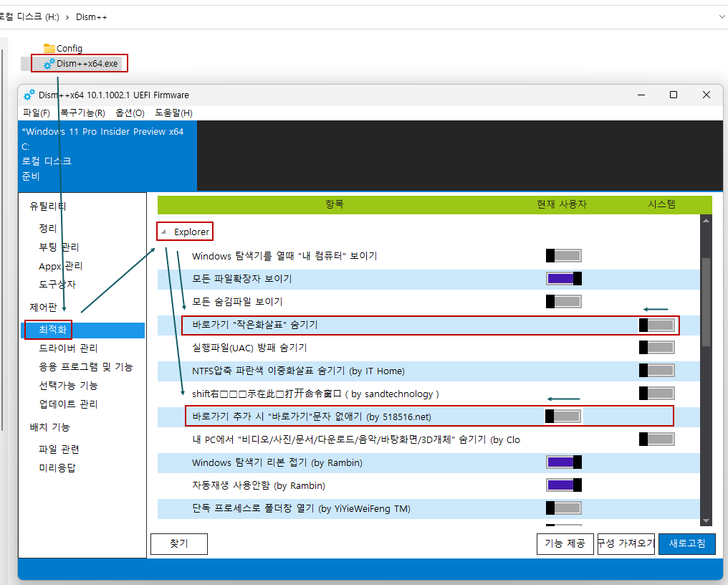Click 'Windows 탐색기 리본 접기 (by Rambin)' text
The image size is (728, 585).
(x=277, y=462)
